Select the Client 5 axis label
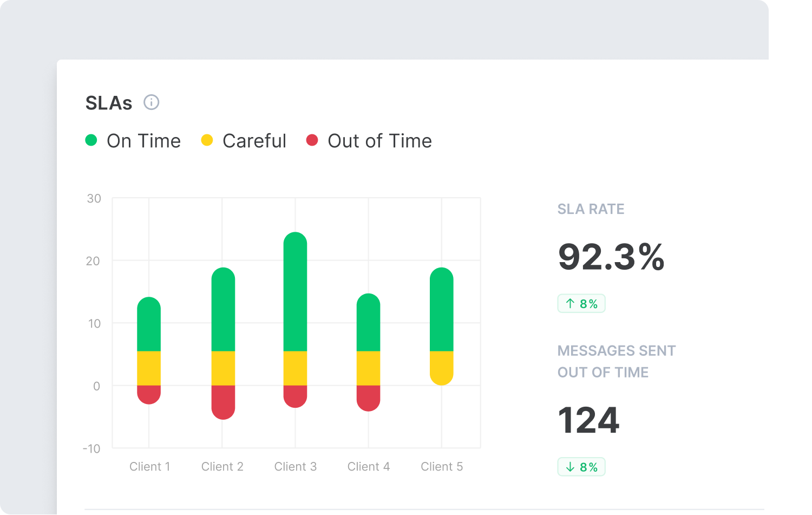The image size is (812, 515). [x=442, y=466]
